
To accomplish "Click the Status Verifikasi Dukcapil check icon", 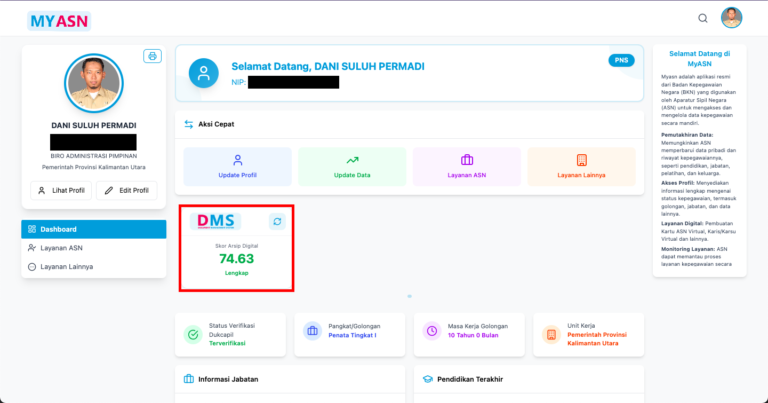I will 192,334.
